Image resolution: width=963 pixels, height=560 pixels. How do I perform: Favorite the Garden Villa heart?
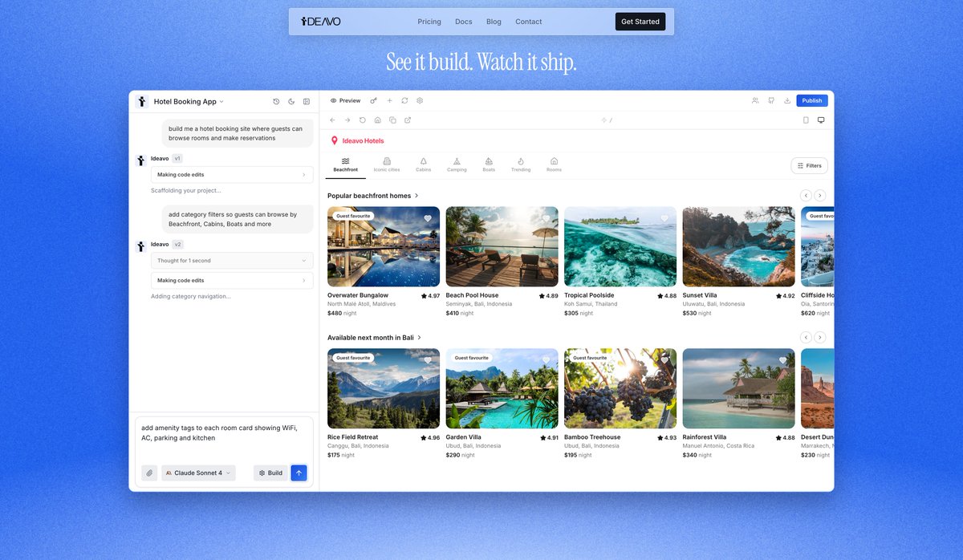[546, 360]
